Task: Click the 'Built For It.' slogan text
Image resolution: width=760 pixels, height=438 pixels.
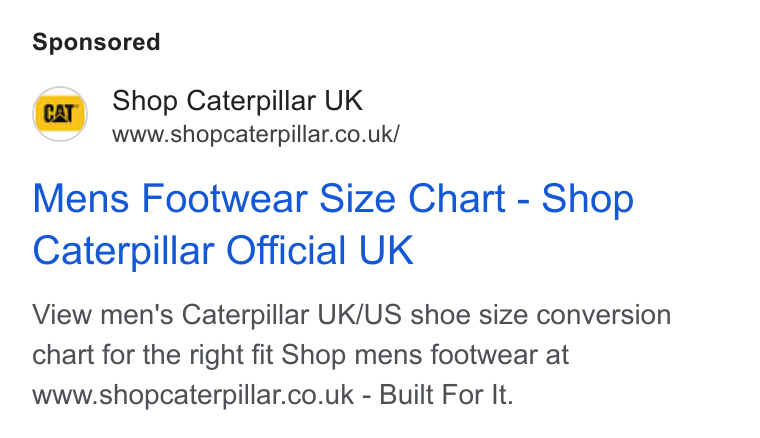Action: tap(446, 395)
